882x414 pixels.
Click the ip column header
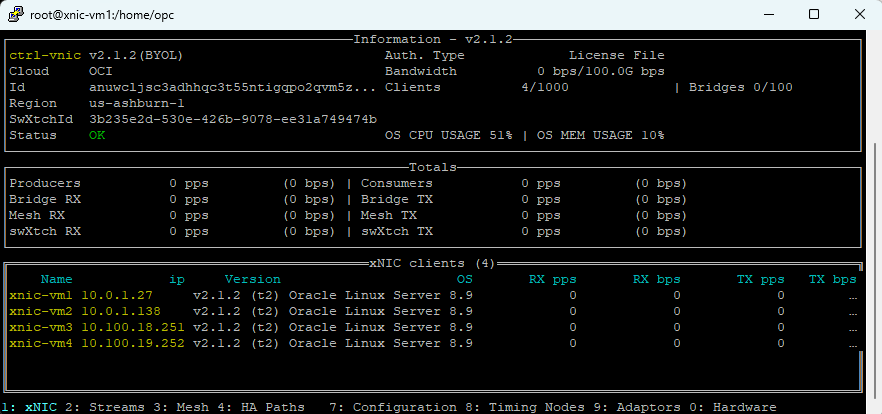(x=177, y=279)
